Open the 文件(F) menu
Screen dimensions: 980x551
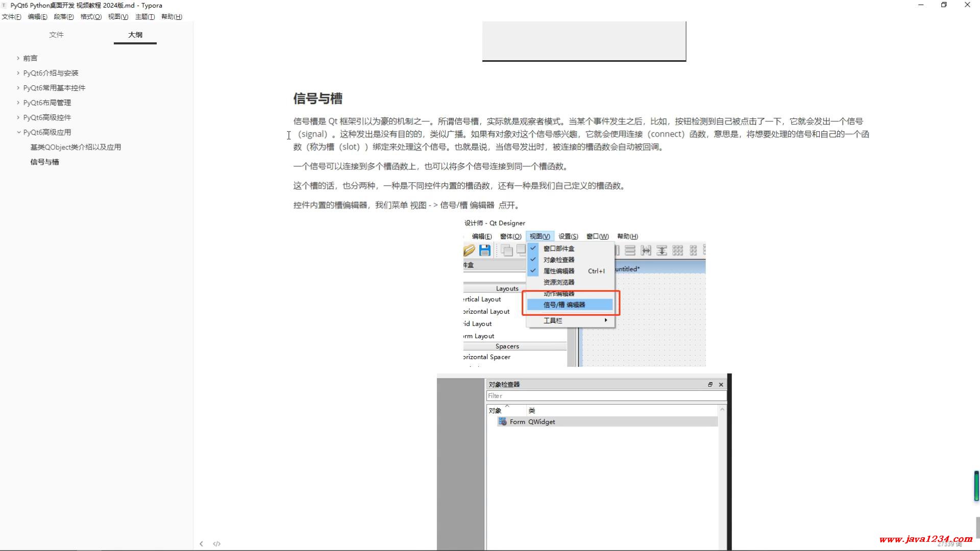click(x=11, y=17)
